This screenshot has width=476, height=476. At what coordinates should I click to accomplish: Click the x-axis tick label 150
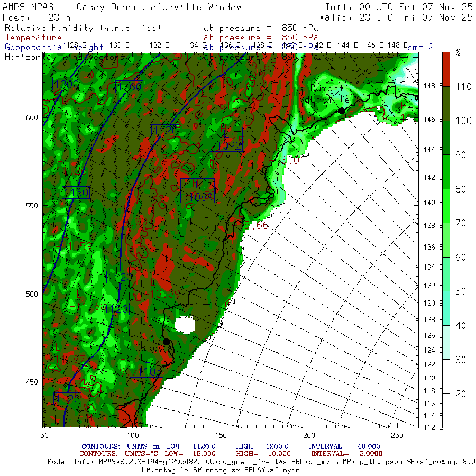pyautogui.click(x=221, y=435)
